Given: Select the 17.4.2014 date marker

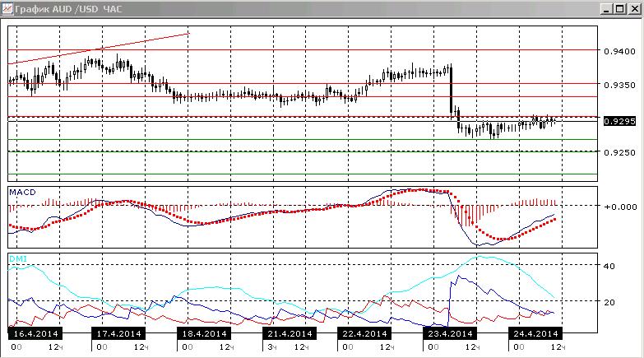Looking at the screenshot, I should click(x=118, y=333).
